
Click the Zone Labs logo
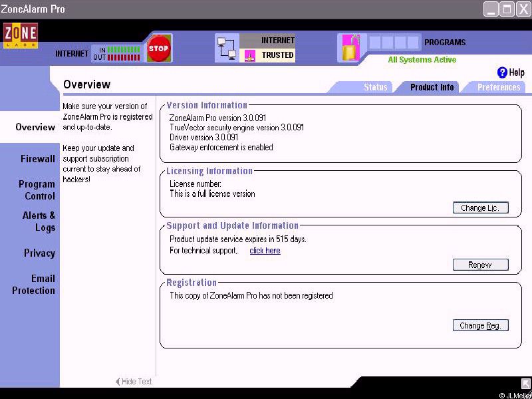pyautogui.click(x=21, y=35)
